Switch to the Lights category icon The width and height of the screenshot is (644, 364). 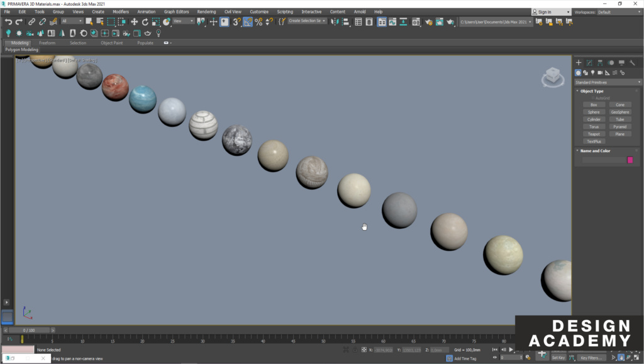(x=592, y=73)
